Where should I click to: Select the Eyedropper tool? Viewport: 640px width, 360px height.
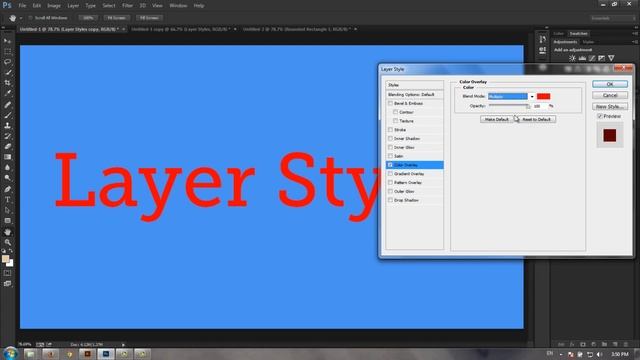pyautogui.click(x=7, y=93)
